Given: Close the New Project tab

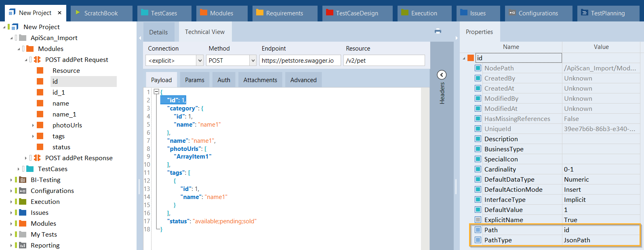Looking at the screenshot, I should [x=60, y=13].
